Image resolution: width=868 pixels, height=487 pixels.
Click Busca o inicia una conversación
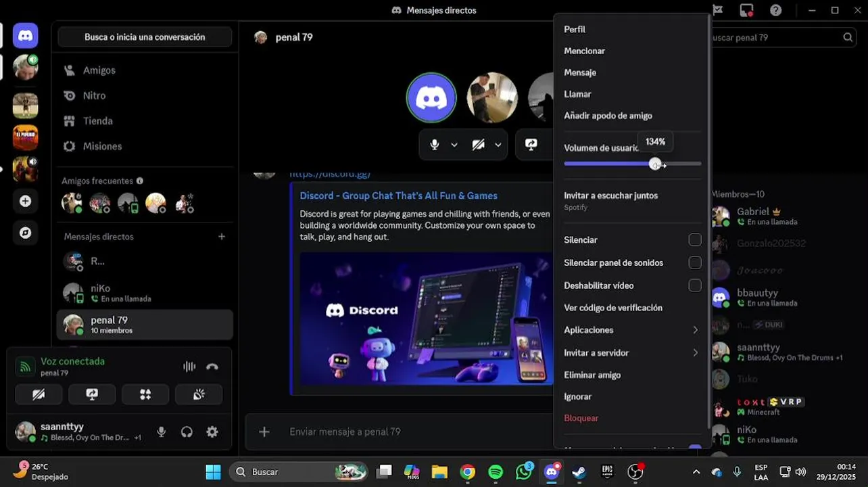click(145, 37)
